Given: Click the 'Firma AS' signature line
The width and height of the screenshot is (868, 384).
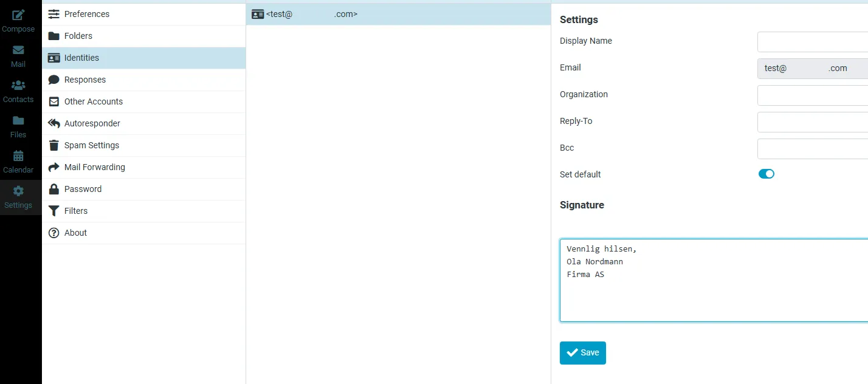Looking at the screenshot, I should pos(585,274).
